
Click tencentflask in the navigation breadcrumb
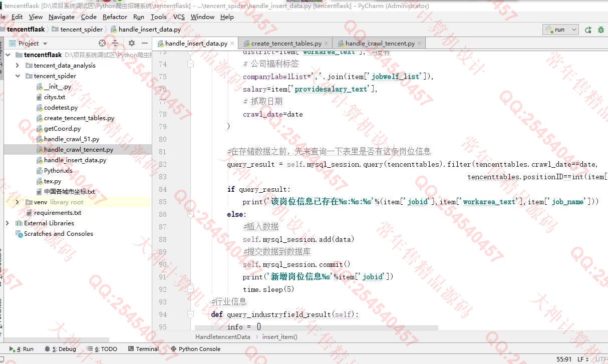(x=26, y=30)
